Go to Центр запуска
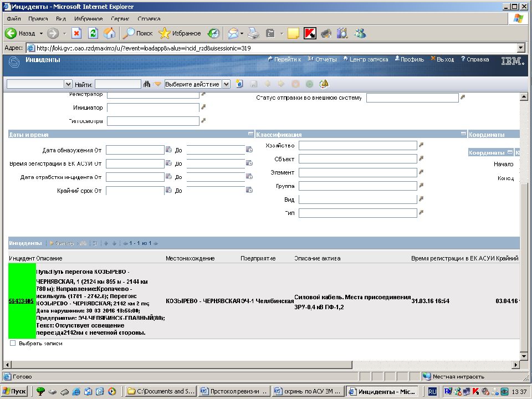Screen dimensions: 532x399 (365, 59)
